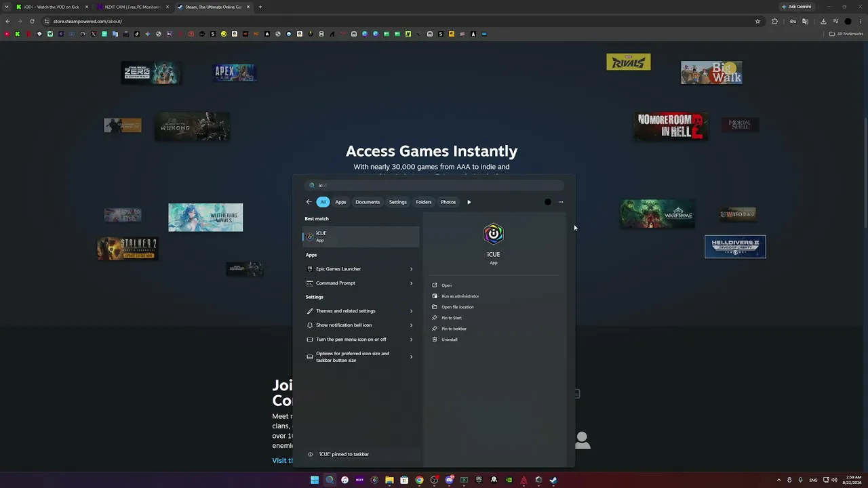Image resolution: width=868 pixels, height=488 pixels.
Task: Switch to the NZXT CAM browser tab
Action: tap(132, 7)
